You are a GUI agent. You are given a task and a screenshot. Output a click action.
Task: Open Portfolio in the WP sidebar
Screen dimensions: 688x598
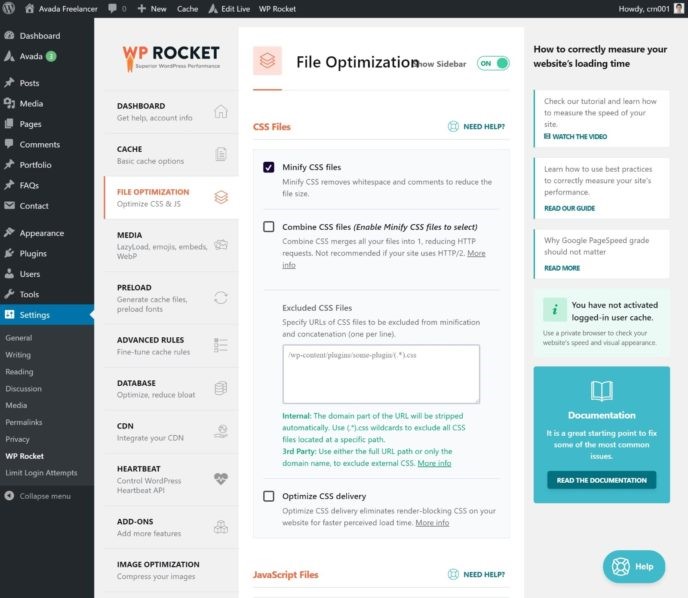coord(36,165)
